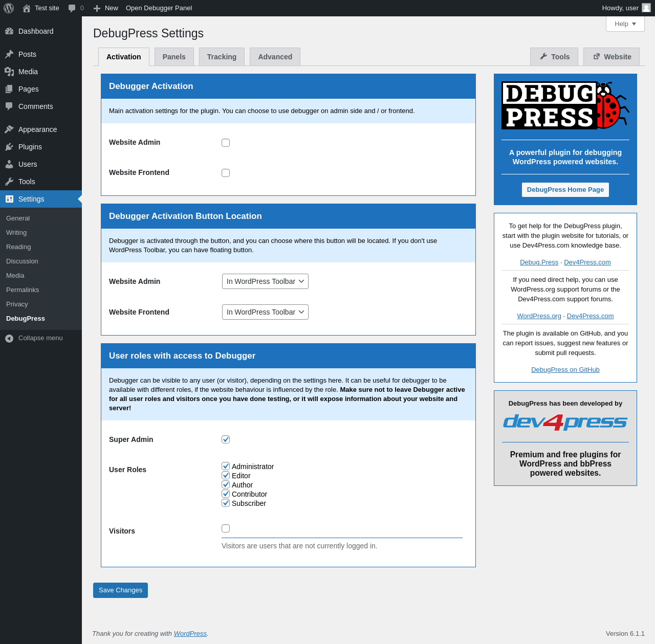The image size is (655, 644).
Task: Click the WordPress logo in admin bar
Action: click(x=9, y=8)
